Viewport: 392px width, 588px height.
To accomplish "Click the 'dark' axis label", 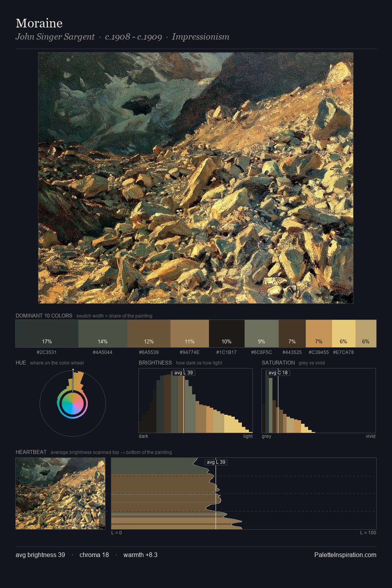I will [143, 436].
